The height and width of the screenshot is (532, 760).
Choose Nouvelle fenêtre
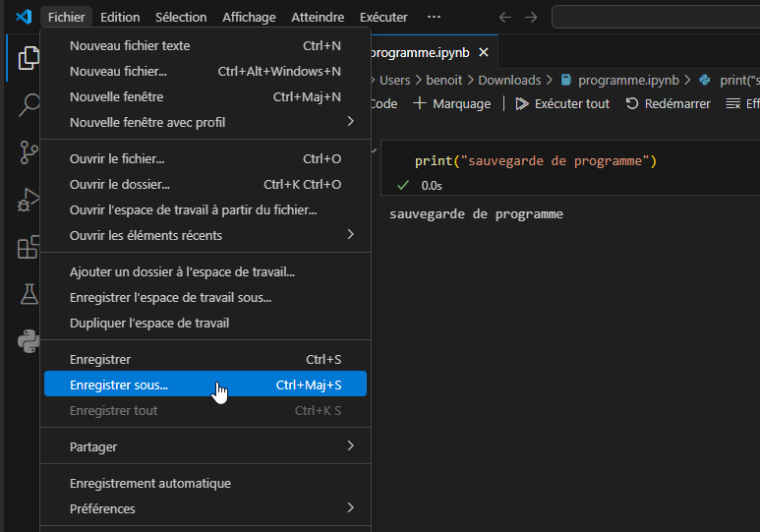205,97
